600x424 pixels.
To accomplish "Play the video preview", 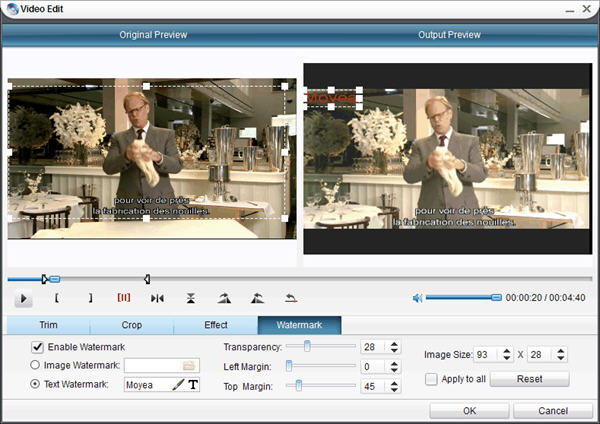I will click(x=23, y=298).
